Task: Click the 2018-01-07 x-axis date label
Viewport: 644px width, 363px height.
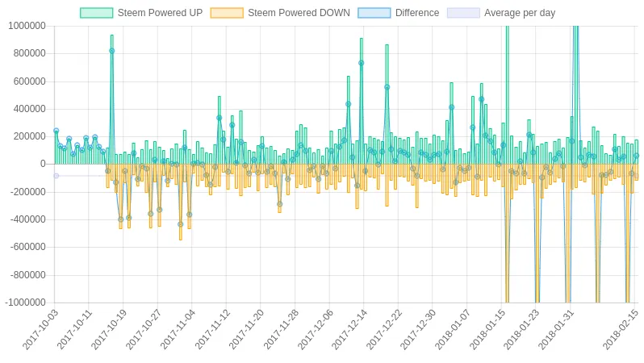Action: pos(453,330)
